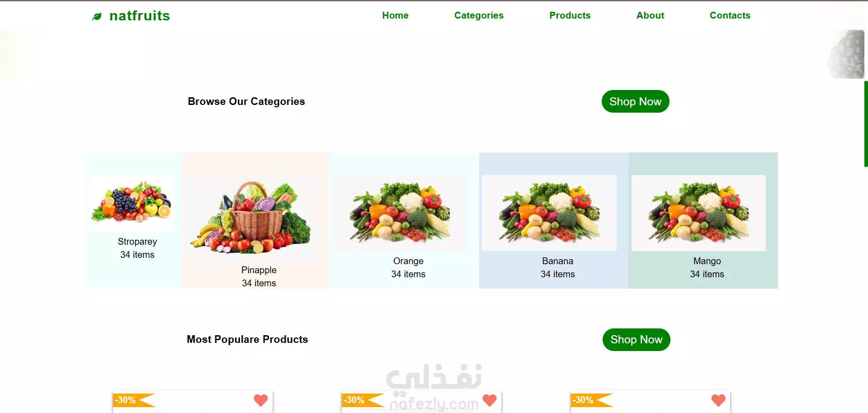Like the first product with heart icon
Image resolution: width=868 pixels, height=413 pixels.
tap(261, 400)
